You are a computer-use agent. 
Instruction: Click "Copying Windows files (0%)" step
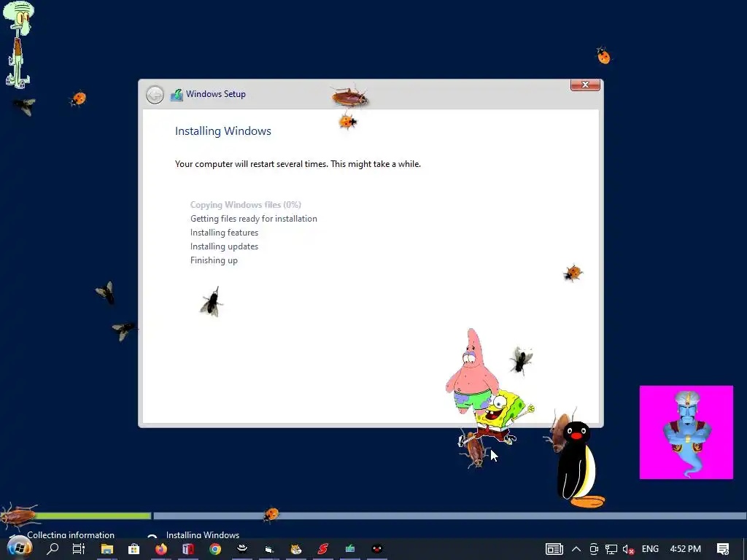coord(246,205)
